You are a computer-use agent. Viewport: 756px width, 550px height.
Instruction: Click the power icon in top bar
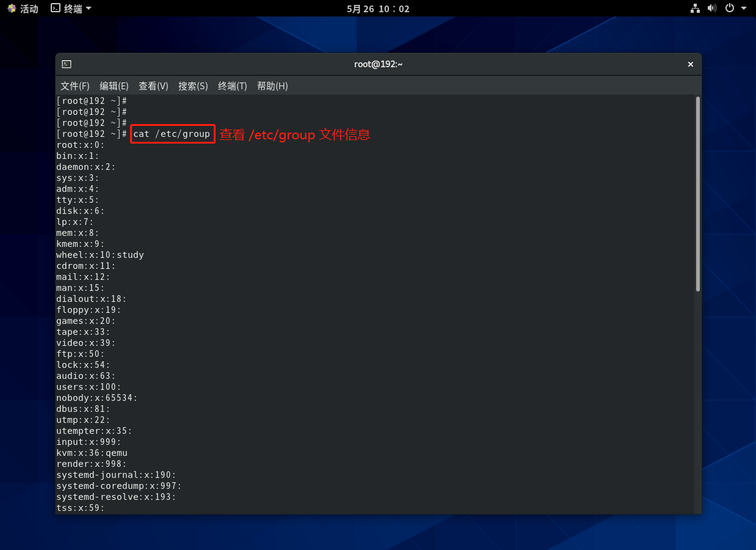click(x=729, y=9)
